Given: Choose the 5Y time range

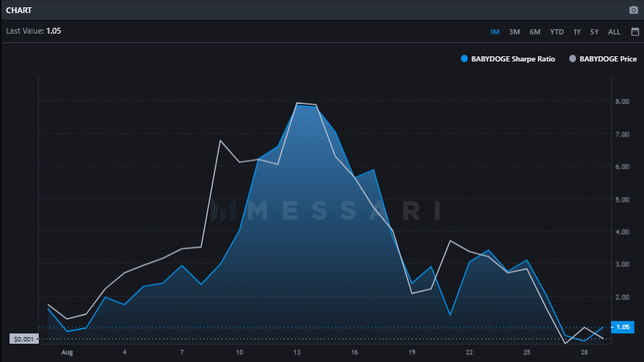Looking at the screenshot, I should pos(594,32).
